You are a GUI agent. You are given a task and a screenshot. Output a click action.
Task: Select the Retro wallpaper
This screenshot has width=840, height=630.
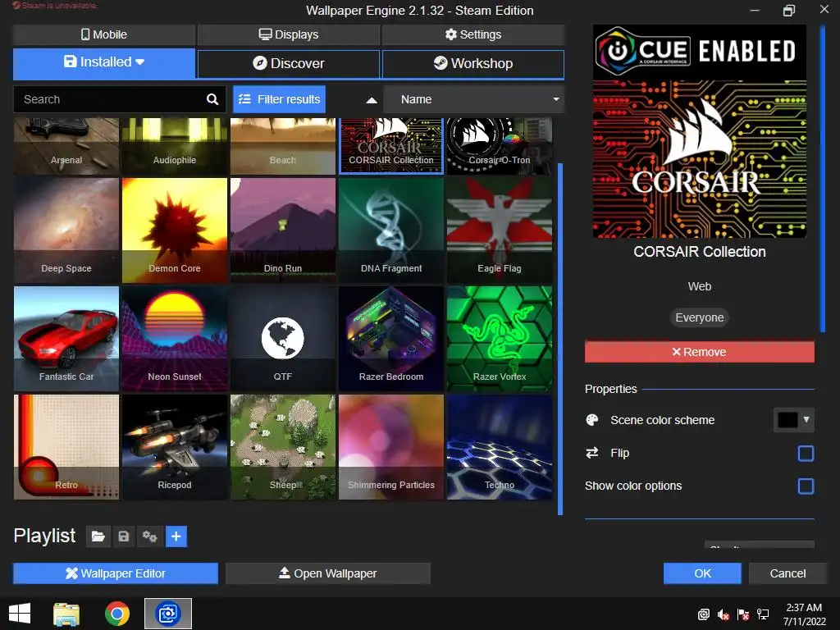click(x=66, y=447)
